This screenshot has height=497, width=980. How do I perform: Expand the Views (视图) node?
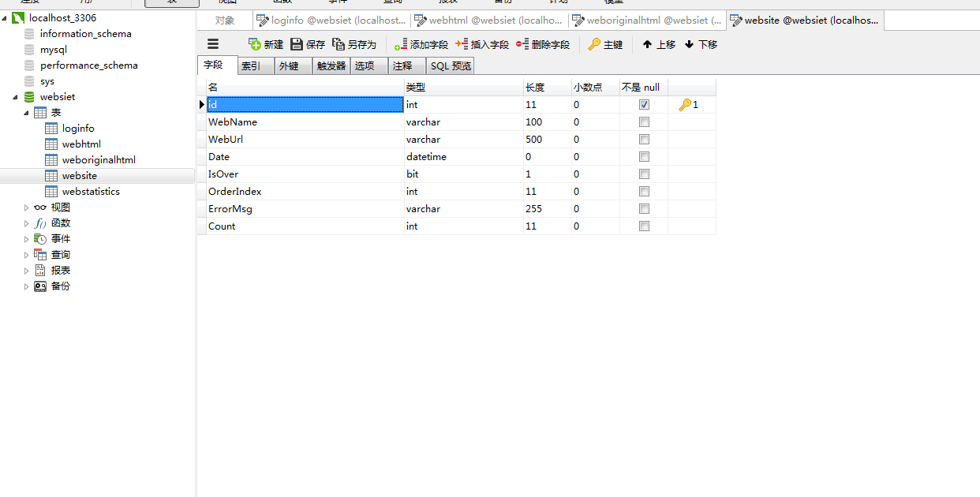26,207
